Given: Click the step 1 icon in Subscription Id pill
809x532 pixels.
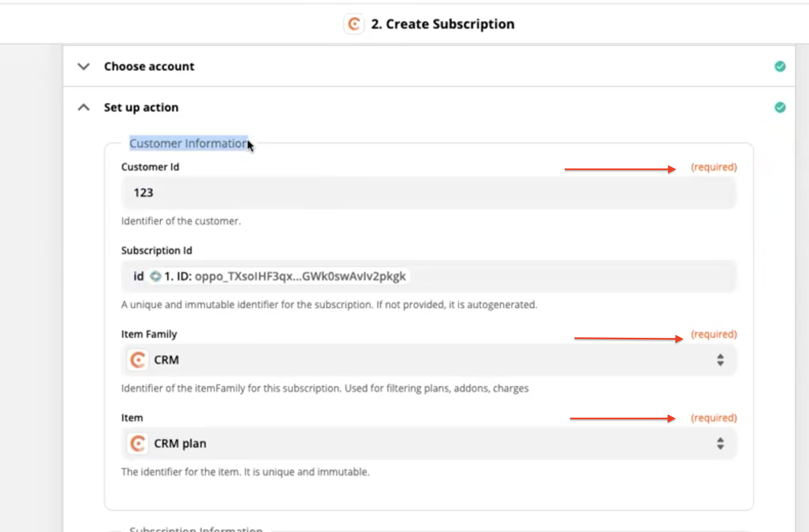Looking at the screenshot, I should coord(155,276).
